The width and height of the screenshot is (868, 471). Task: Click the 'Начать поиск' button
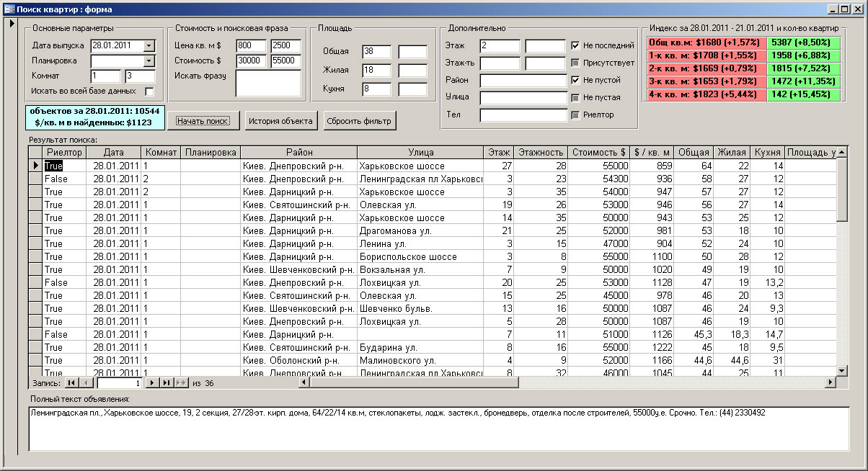tap(203, 121)
